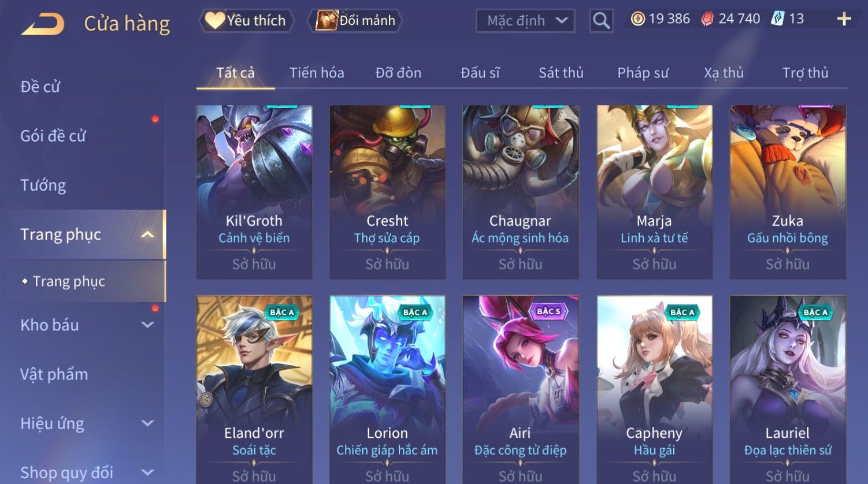Screen dimensions: 868x484
Task: Select the Tiến hóa tab
Action: [x=317, y=73]
